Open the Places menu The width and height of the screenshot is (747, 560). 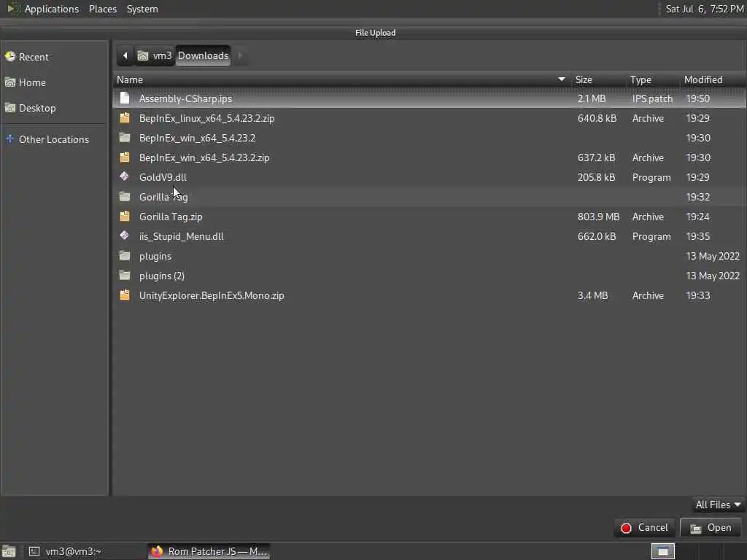point(102,9)
